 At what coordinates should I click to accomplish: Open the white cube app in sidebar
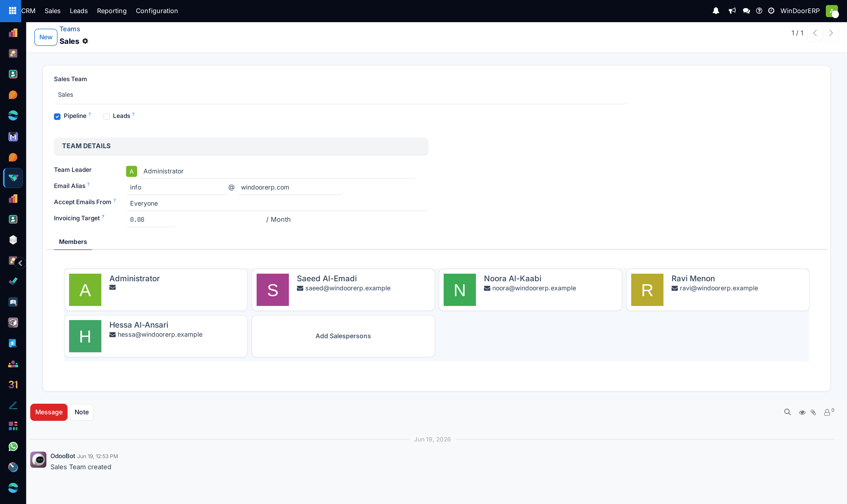point(13,240)
